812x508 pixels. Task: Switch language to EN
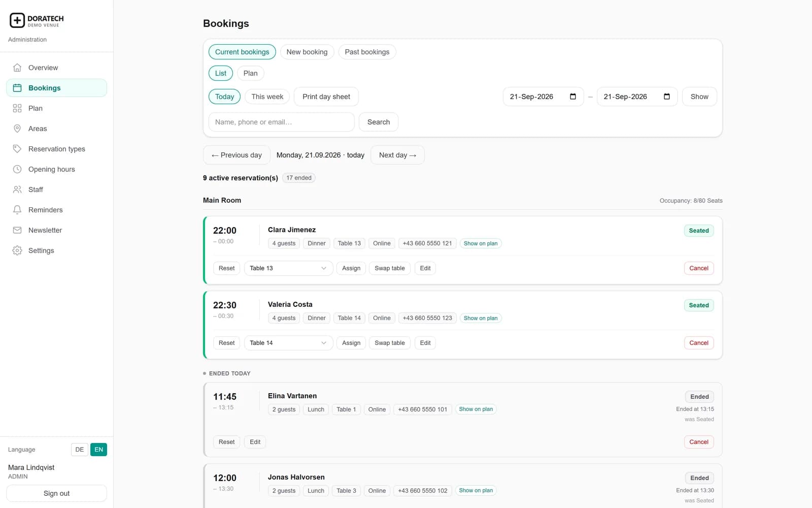(x=99, y=450)
